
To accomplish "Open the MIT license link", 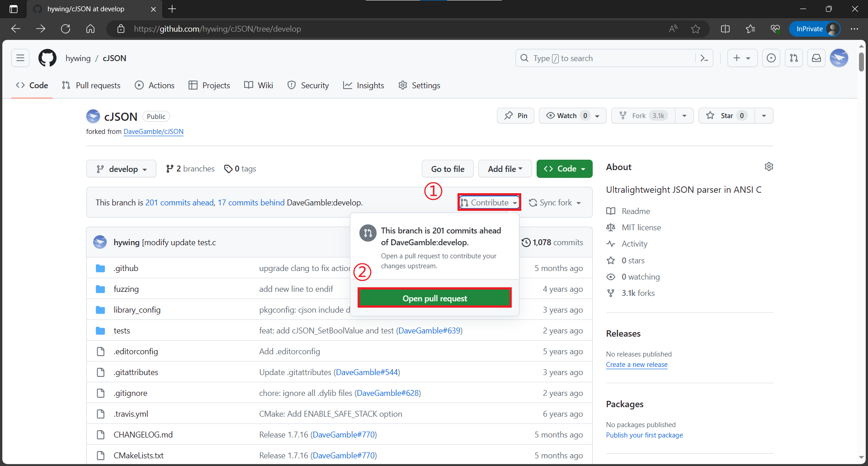I will 641,227.
